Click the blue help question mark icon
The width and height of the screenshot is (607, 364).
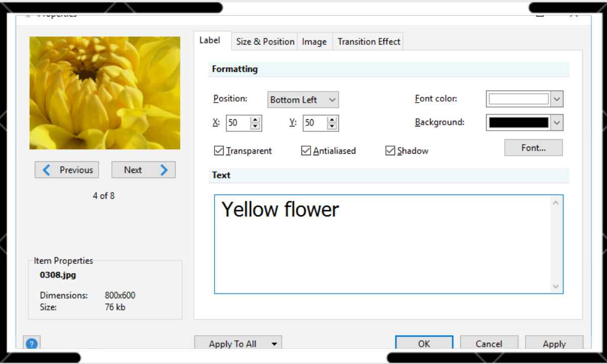(31, 344)
